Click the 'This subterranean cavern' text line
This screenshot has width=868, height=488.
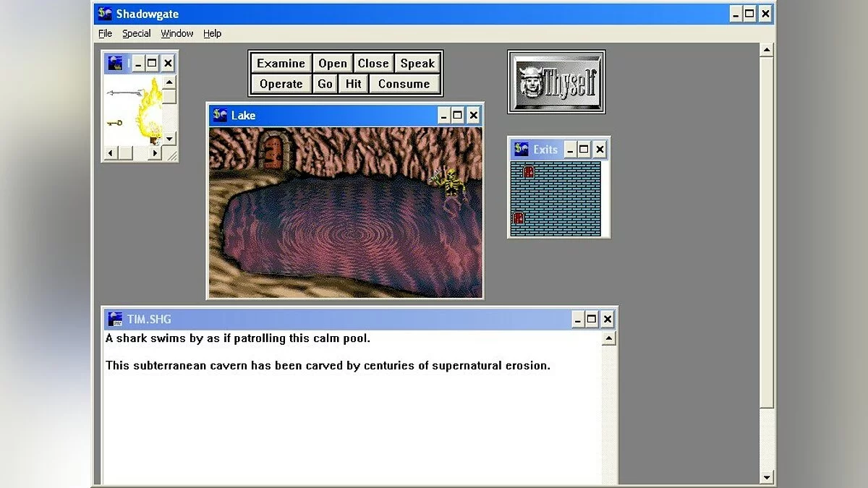[328, 365]
